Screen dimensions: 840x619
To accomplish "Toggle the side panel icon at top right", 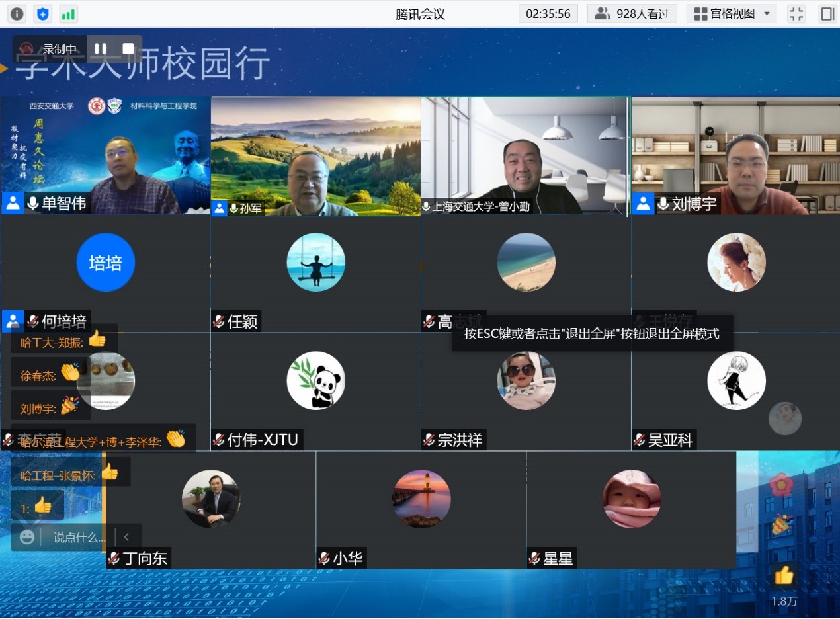I will [827, 14].
